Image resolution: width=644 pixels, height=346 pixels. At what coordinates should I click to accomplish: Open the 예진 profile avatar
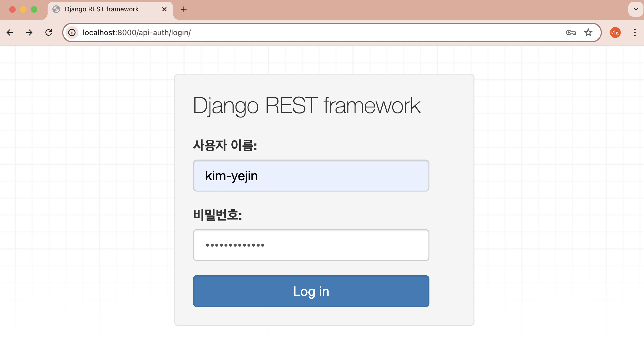coord(615,32)
